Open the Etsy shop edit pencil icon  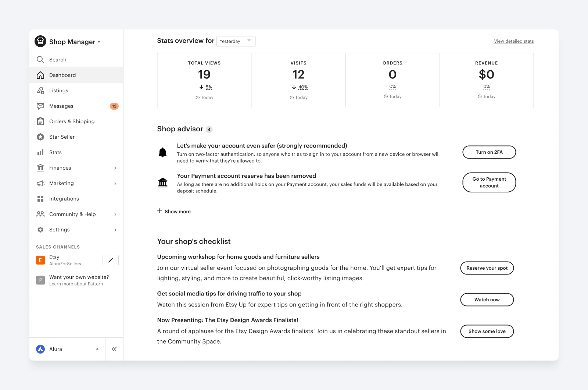[110, 260]
